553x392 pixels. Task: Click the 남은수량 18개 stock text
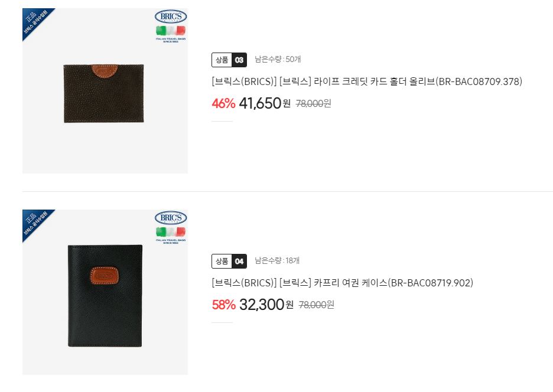[x=277, y=260]
